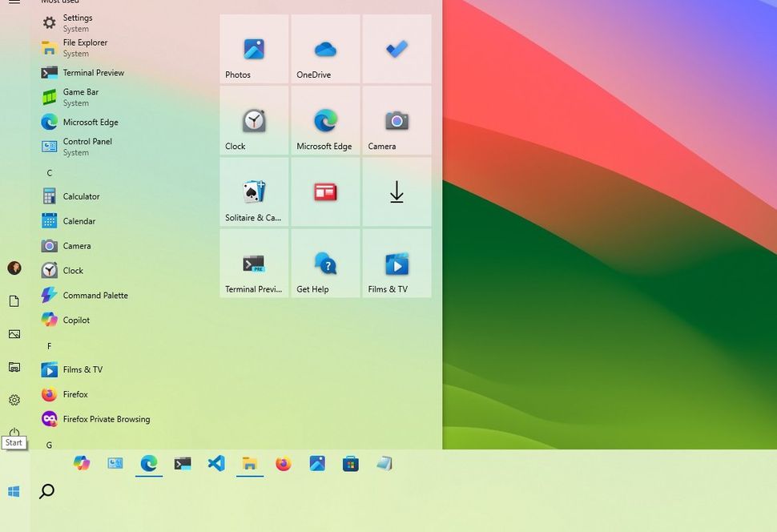
Task: Open Settings gear in the Start sidebar
Action: tap(14, 399)
